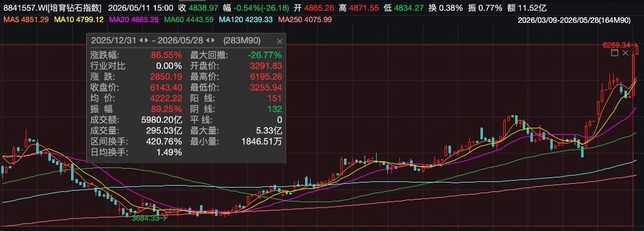Step the start date 2025/12/31 back with the left arrow
The width and height of the screenshot is (644, 231).
(x=142, y=41)
